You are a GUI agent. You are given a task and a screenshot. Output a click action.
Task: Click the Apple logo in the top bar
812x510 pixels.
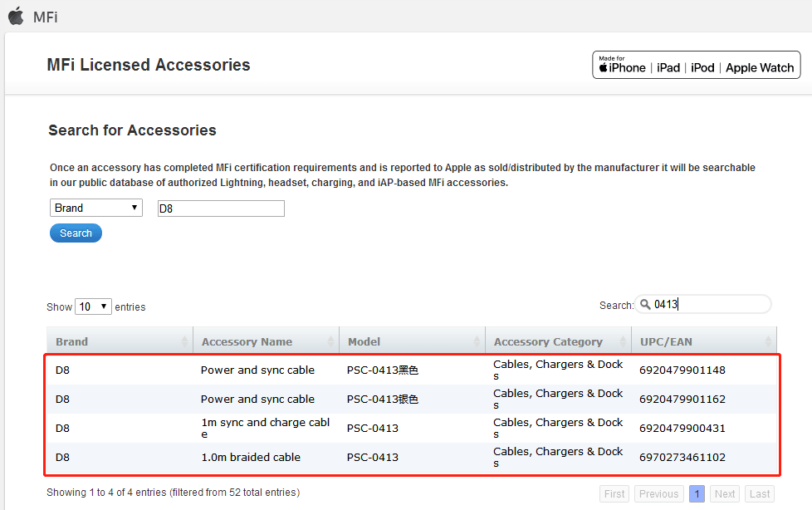pos(15,16)
